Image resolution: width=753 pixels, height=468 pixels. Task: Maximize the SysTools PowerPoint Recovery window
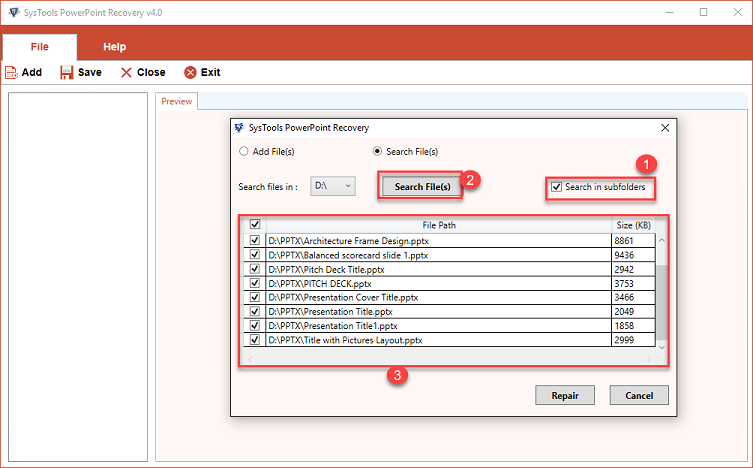pos(703,12)
